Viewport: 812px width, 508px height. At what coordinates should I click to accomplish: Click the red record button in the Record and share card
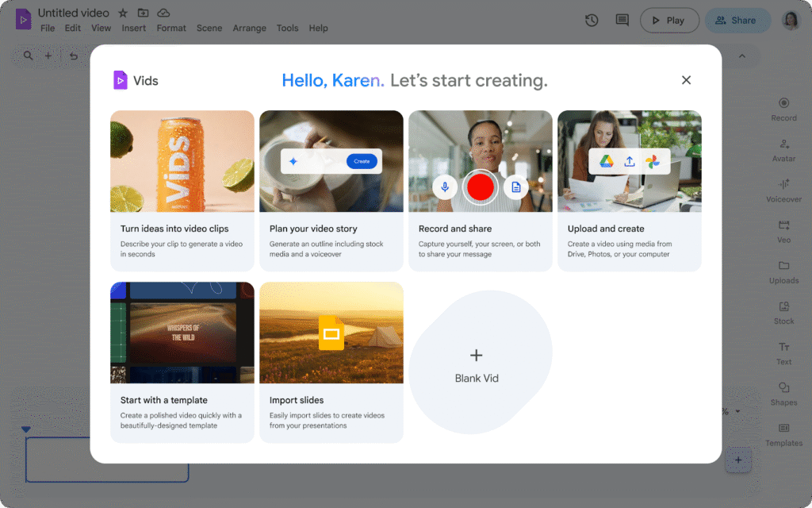480,187
